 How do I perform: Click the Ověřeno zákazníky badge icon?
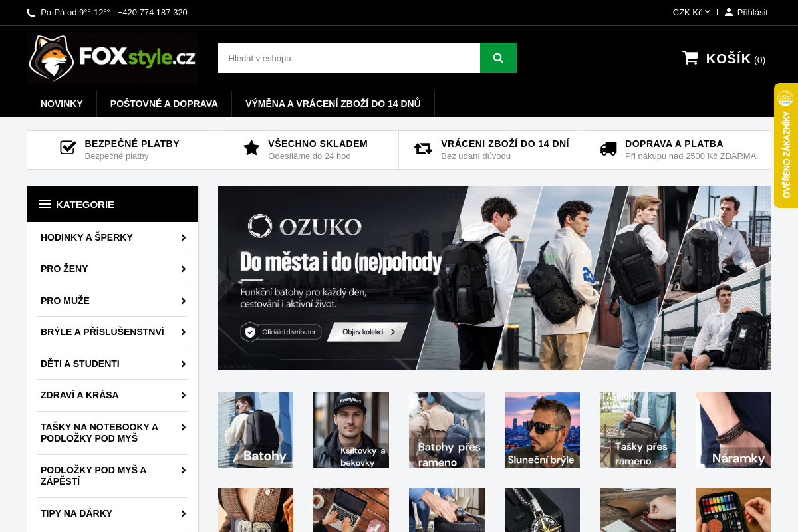(785, 98)
